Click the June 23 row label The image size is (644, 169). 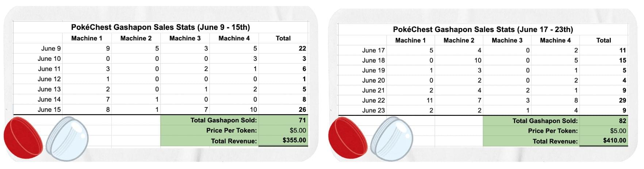(373, 110)
